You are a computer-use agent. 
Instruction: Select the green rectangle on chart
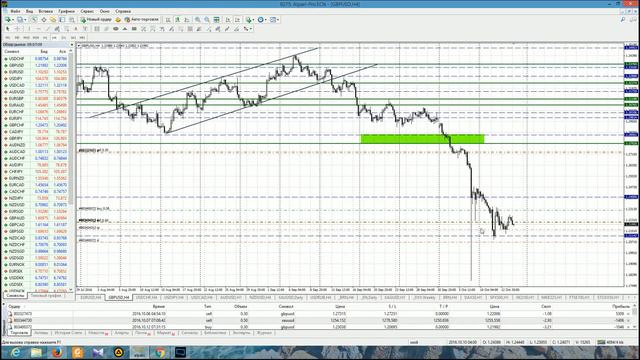pyautogui.click(x=422, y=139)
